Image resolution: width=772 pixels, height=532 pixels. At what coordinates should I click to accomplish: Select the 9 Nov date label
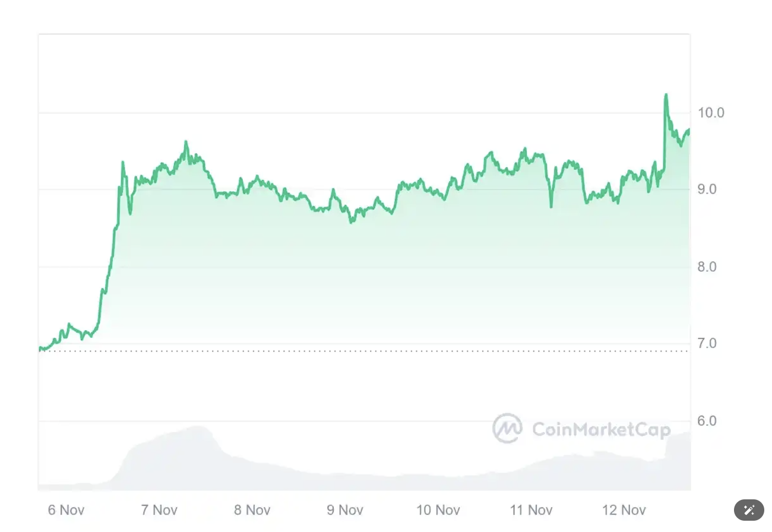(345, 510)
